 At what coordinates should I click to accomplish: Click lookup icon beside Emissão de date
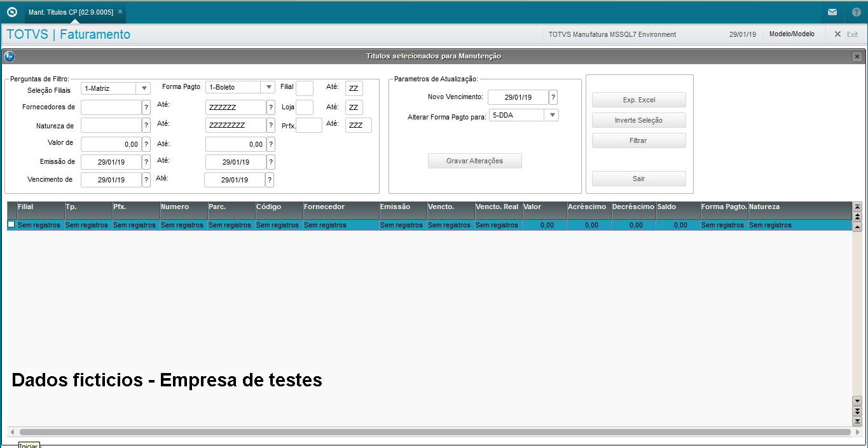click(x=146, y=162)
